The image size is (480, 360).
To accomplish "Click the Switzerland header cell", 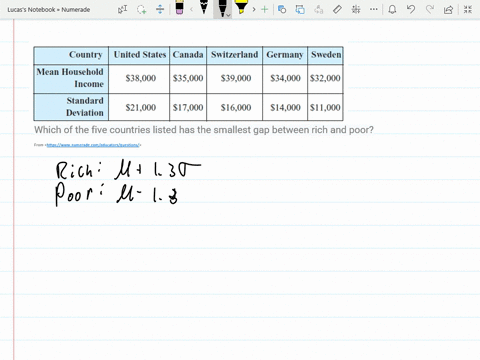I will [x=234, y=55].
